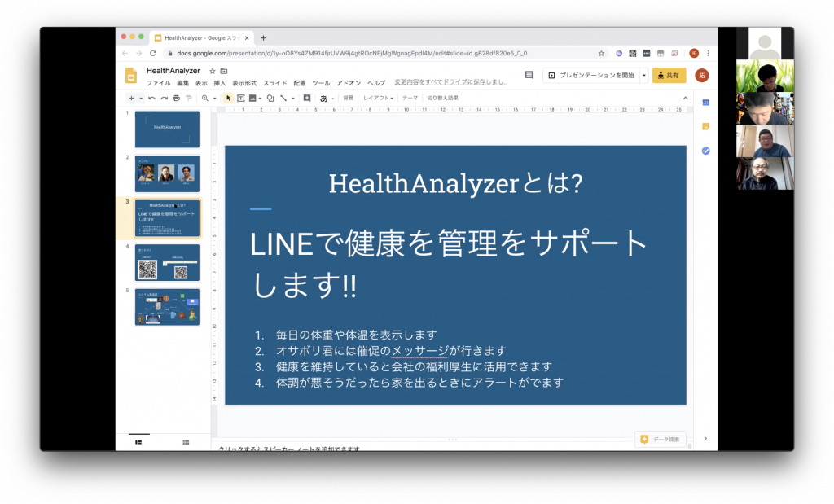
Task: Open the 表示形式 menu
Action: click(244, 84)
